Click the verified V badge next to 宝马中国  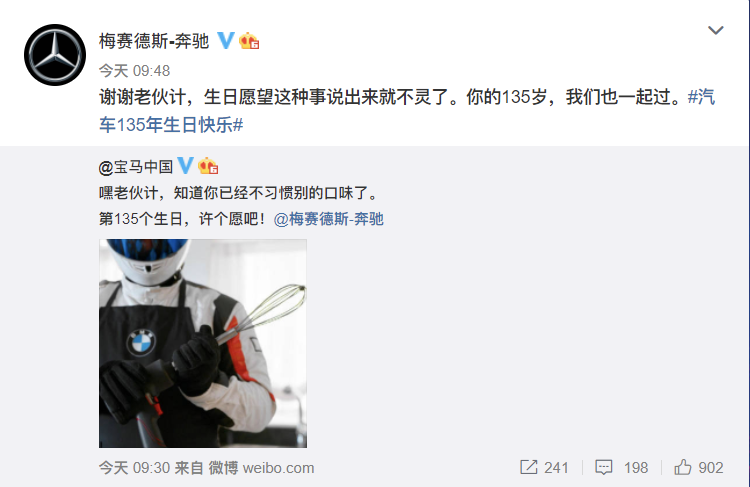coord(186,166)
